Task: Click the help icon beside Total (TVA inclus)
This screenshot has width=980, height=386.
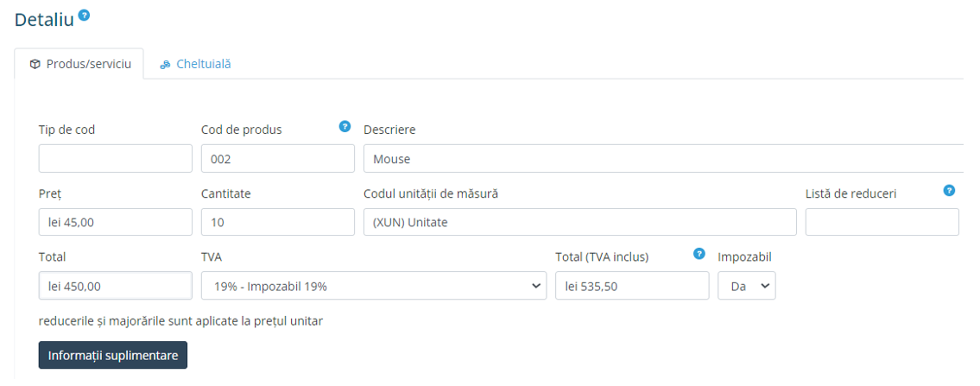Action: tap(699, 254)
